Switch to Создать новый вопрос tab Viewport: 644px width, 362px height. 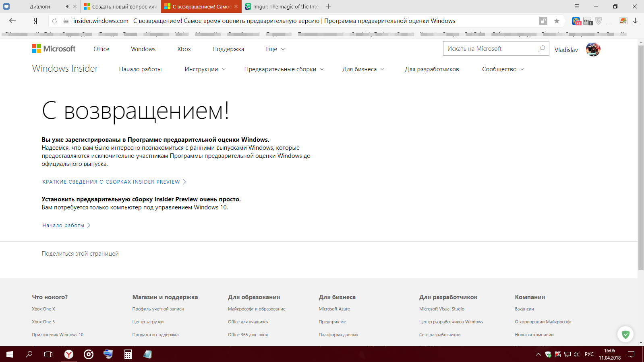120,6
